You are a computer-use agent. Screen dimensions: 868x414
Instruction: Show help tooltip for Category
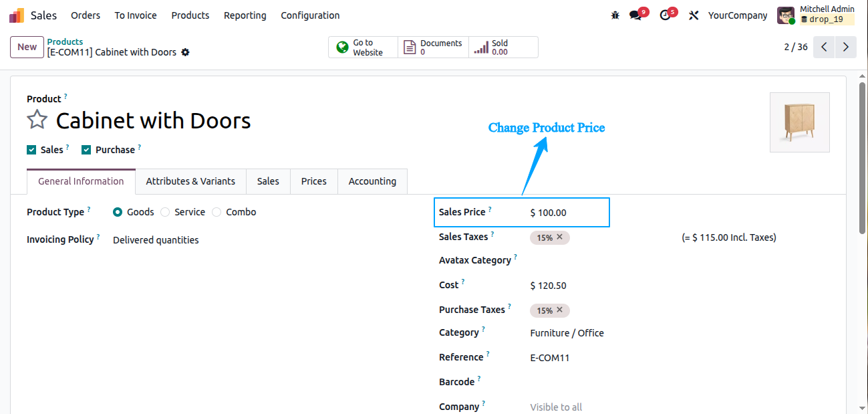483,329
